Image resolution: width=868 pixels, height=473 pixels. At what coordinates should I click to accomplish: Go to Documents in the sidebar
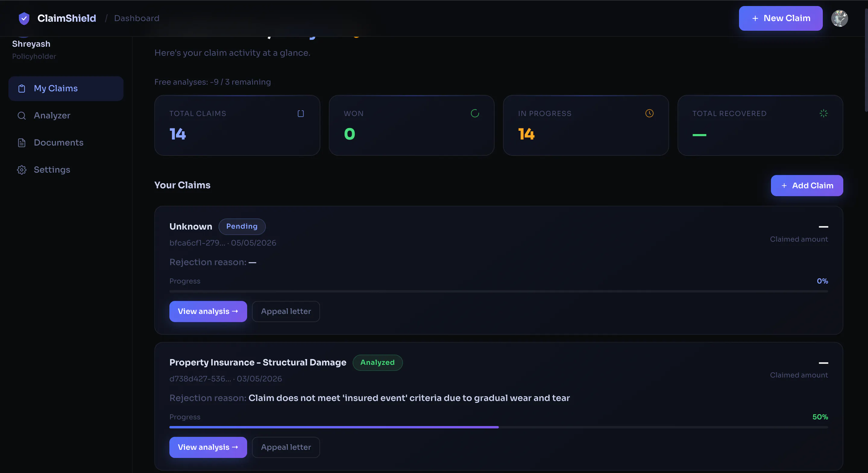(66, 143)
